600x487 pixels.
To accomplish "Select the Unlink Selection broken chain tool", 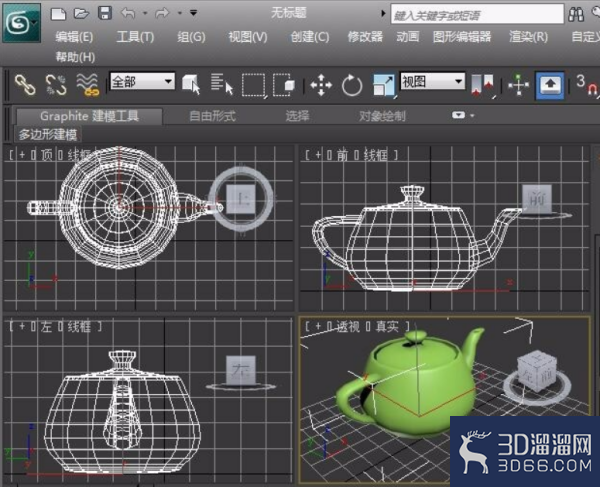I will tap(56, 85).
